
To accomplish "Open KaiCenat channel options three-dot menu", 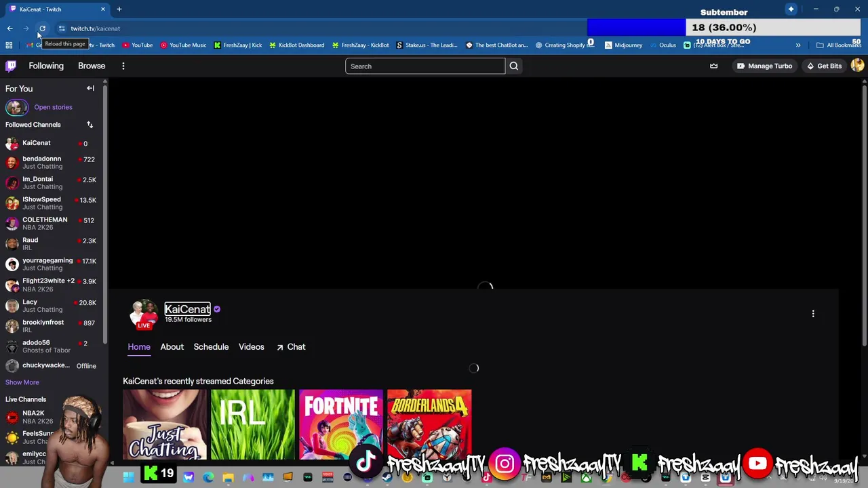I will click(813, 314).
